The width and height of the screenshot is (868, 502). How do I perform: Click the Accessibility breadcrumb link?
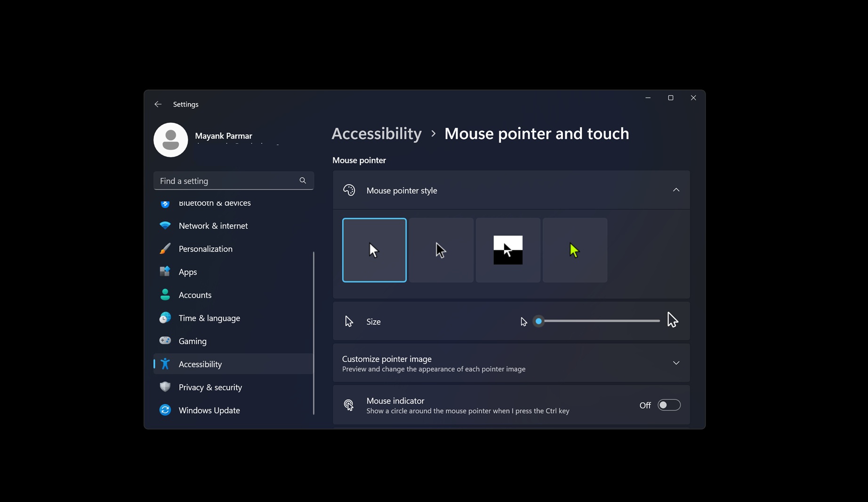376,134
